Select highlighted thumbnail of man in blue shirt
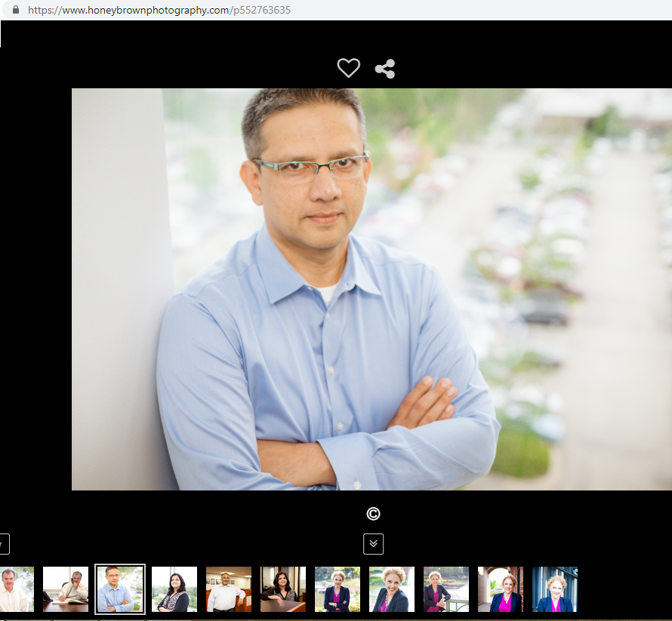Screen dimensions: 672x621 point(120,589)
